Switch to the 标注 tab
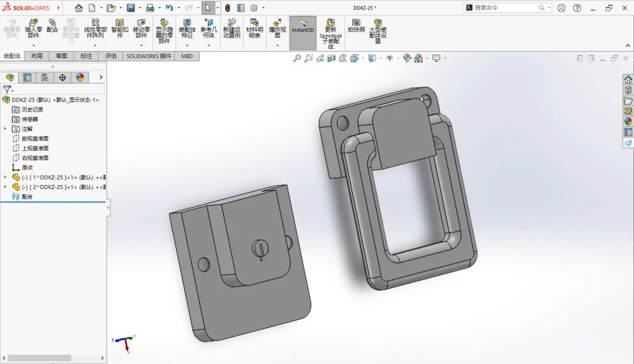 click(x=86, y=56)
